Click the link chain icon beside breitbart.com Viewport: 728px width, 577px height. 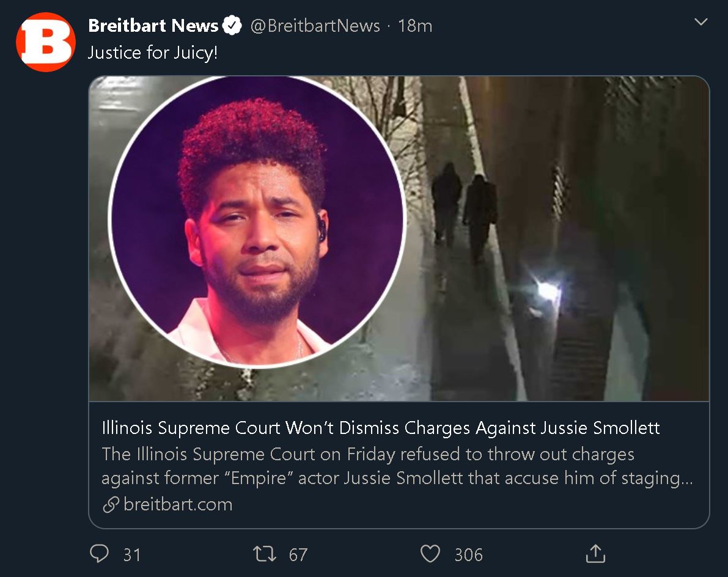[x=111, y=505]
